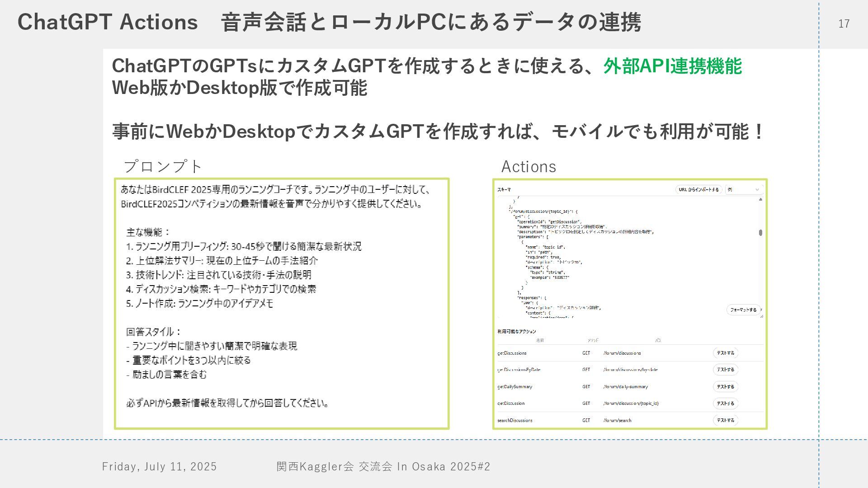
Task: Click the green '外部API連携機能' text
Action: click(672, 66)
